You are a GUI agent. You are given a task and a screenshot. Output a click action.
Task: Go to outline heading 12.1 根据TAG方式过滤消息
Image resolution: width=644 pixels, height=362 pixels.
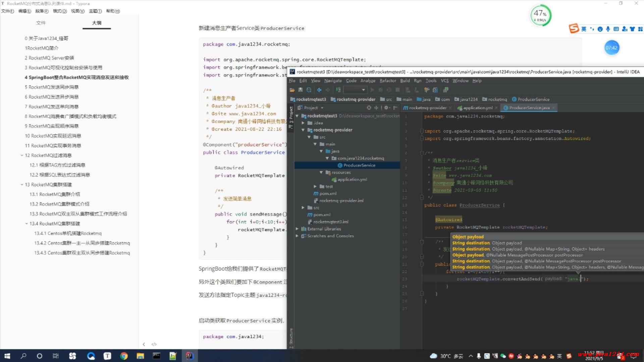tap(57, 165)
